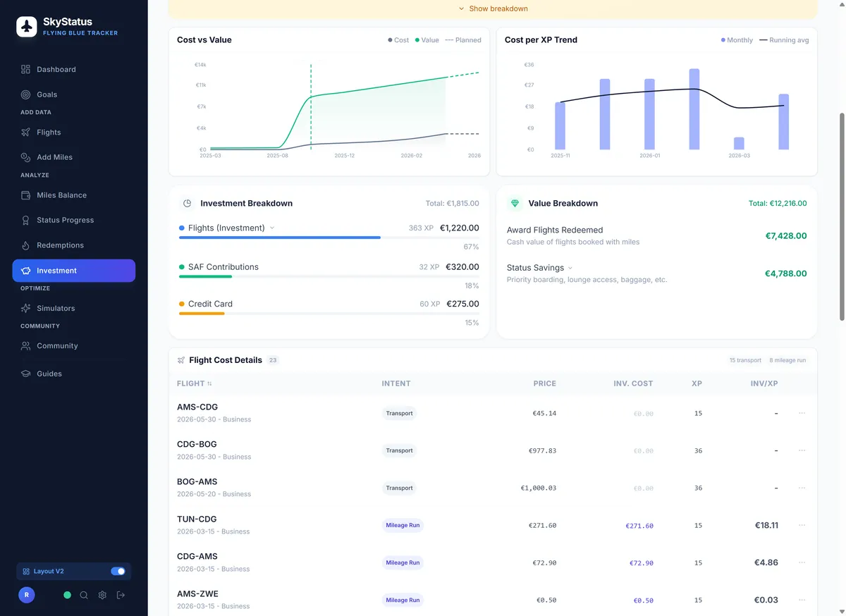Screen dimensions: 846x616
Task: Click the page vertical scrollbar
Action: 841,211
